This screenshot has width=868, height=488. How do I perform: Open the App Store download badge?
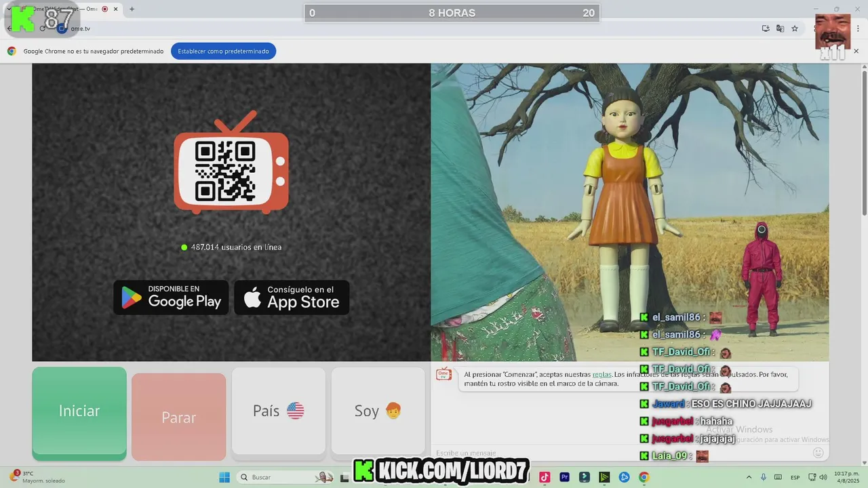coord(292,298)
